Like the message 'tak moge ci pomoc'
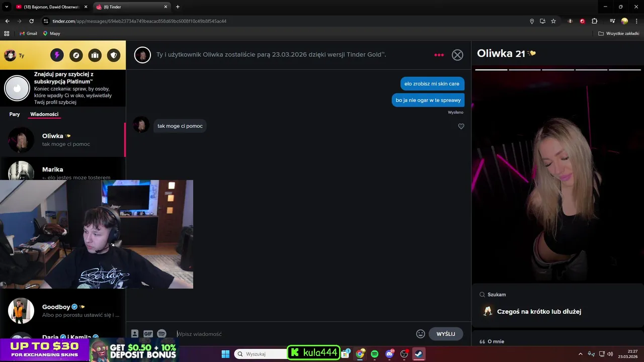The height and width of the screenshot is (362, 644). point(461,126)
